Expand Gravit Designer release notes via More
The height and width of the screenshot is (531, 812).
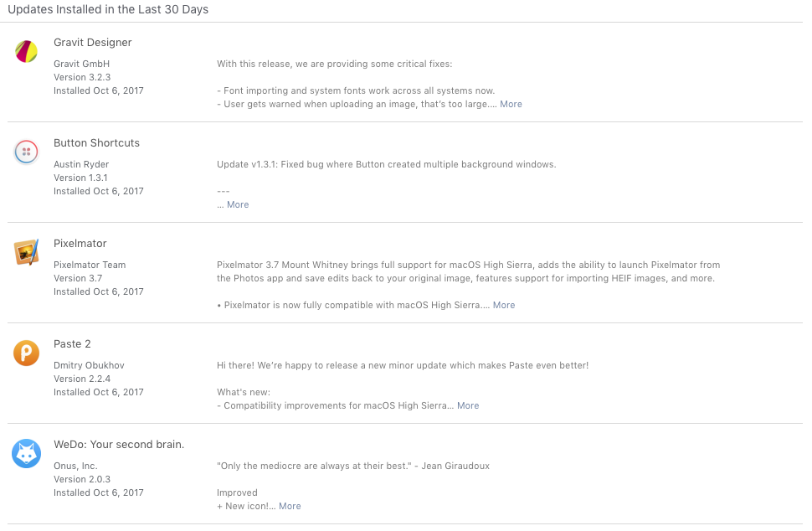coord(511,104)
